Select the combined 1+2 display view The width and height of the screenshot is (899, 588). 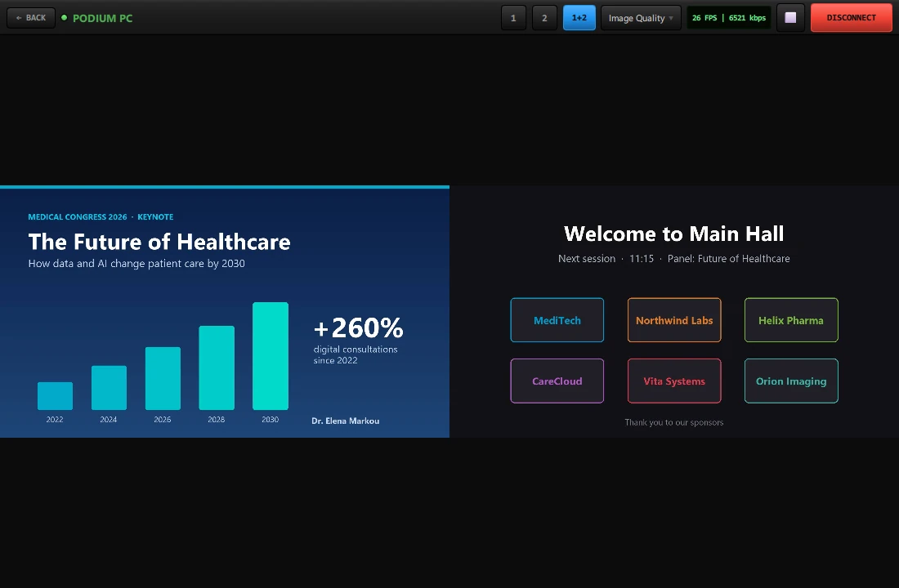coord(579,18)
